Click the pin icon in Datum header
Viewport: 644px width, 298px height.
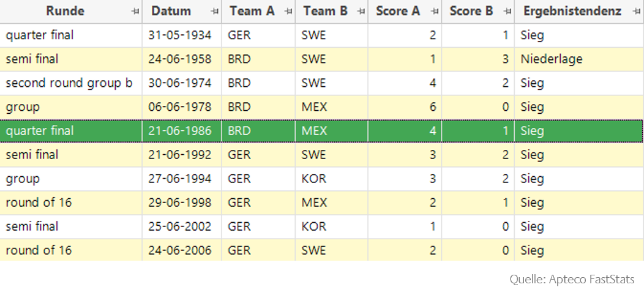pos(214,12)
